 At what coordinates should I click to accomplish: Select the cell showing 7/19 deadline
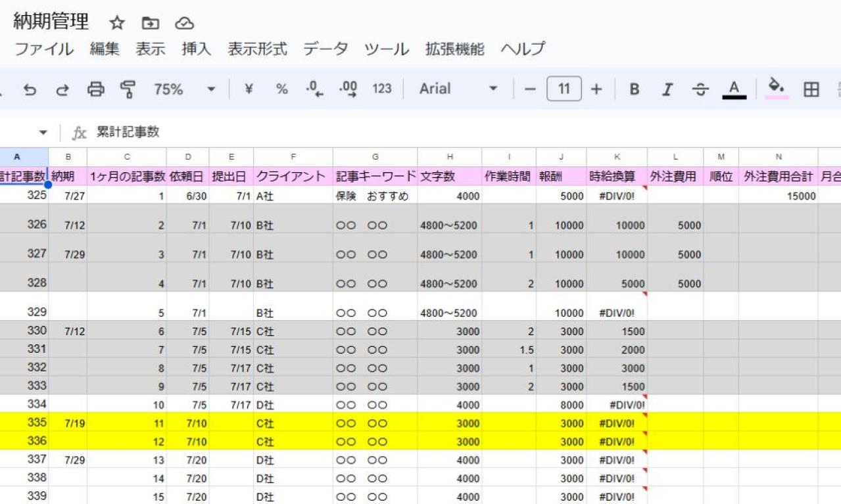(68, 421)
